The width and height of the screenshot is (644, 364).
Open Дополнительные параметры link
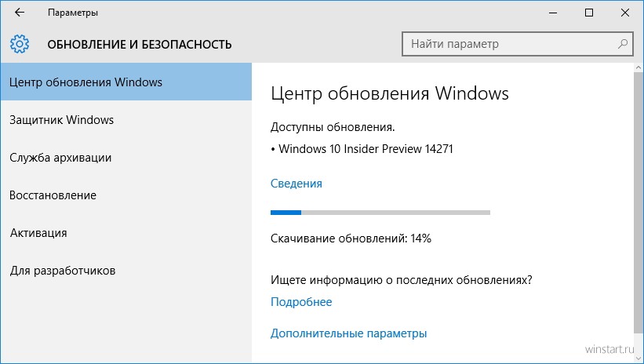click(x=348, y=333)
